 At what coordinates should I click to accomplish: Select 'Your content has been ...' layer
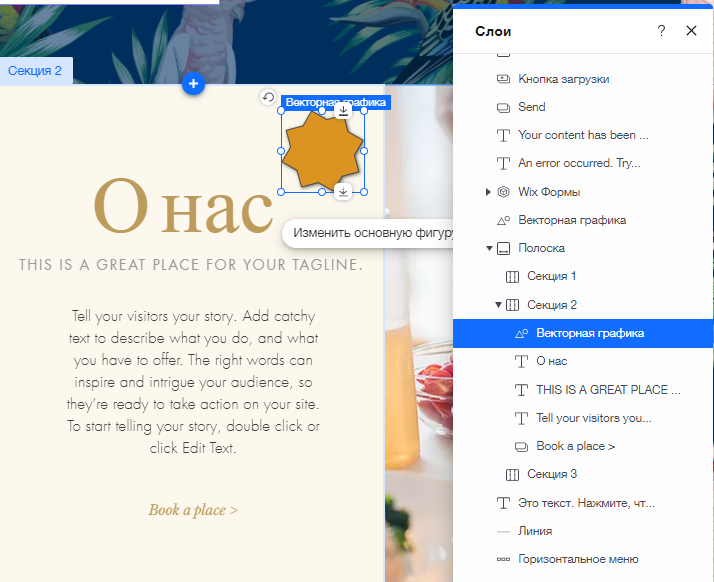[x=583, y=135]
